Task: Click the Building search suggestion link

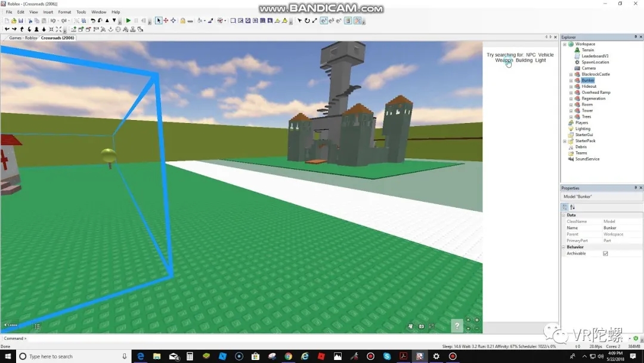Action: click(524, 60)
